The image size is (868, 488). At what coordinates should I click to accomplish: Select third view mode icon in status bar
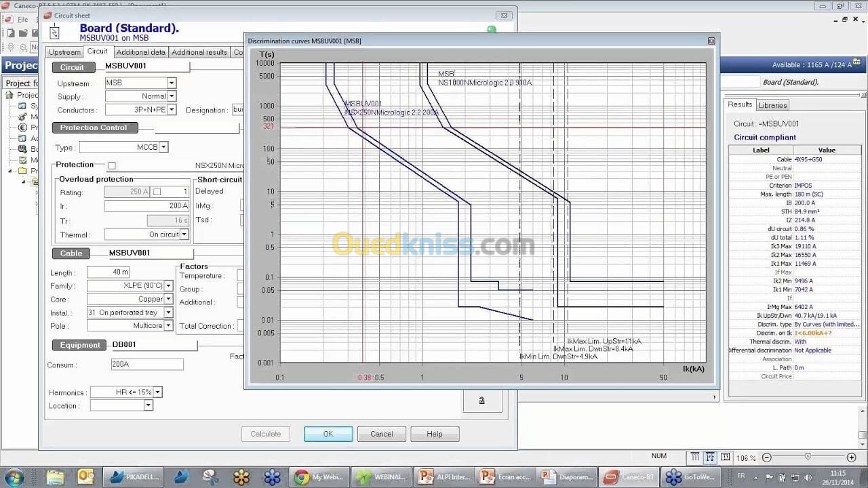725,457
